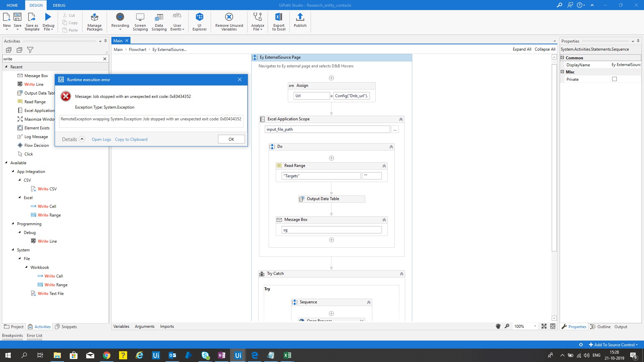Collapse App Integration tree node
The width and height of the screenshot is (644, 362).
(x=13, y=171)
